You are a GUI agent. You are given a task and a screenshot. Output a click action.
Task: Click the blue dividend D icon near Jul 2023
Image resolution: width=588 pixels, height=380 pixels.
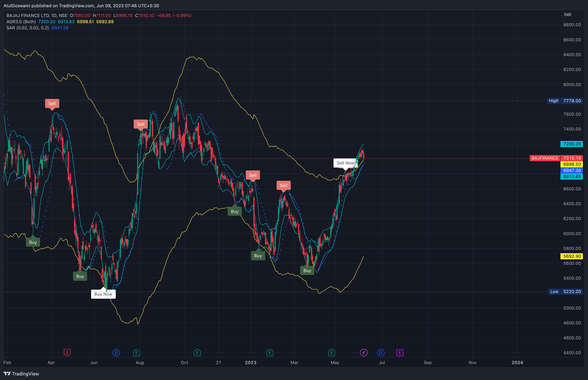click(381, 353)
